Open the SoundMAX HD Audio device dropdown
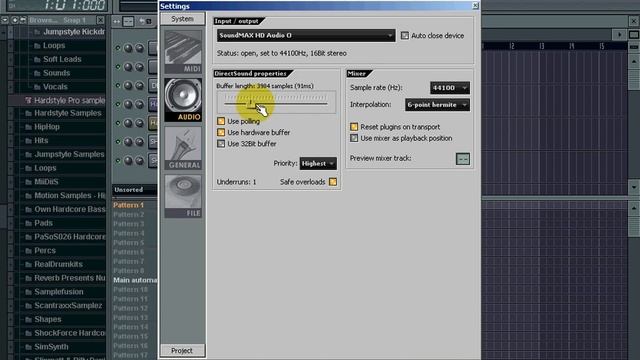Viewport: 640px width, 360px height. point(306,36)
